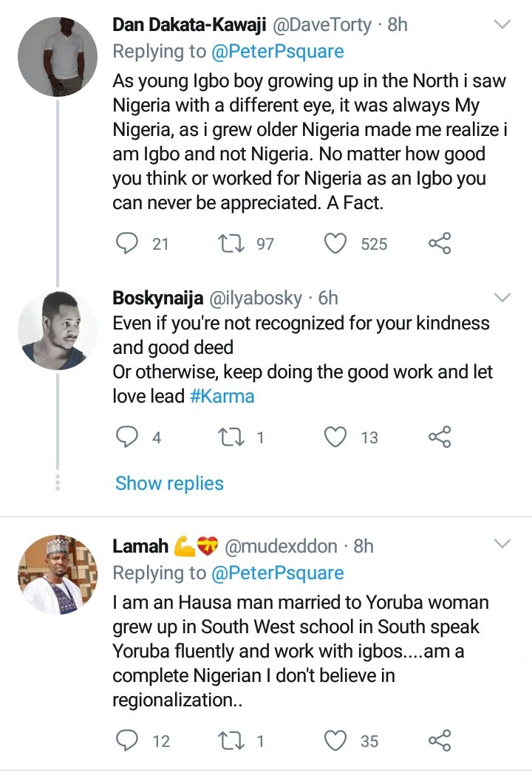The height and width of the screenshot is (778, 532).
Task: Expand options caret on Lamah's tweet
Action: point(502,545)
